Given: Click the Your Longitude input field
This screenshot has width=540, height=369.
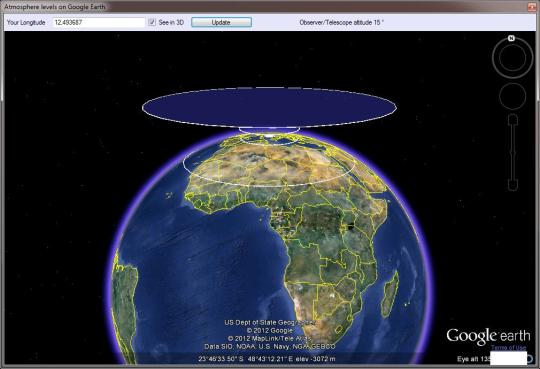Looking at the screenshot, I should tap(99, 22).
